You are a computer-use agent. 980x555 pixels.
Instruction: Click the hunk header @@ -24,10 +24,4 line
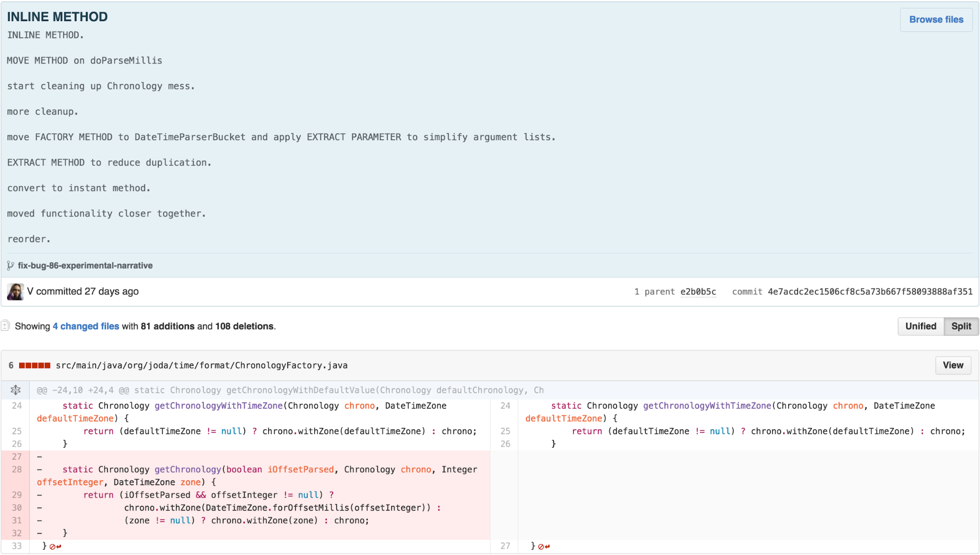[x=290, y=390]
